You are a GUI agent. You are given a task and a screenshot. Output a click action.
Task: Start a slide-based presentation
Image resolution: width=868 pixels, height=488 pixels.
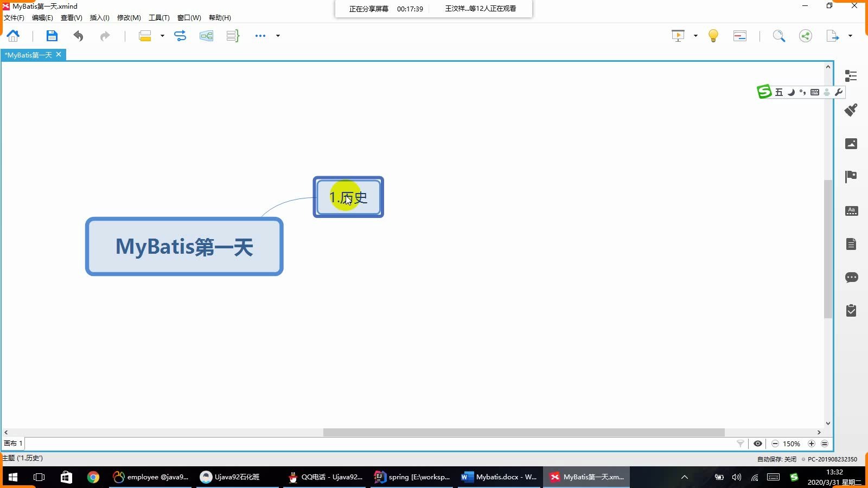(x=678, y=36)
